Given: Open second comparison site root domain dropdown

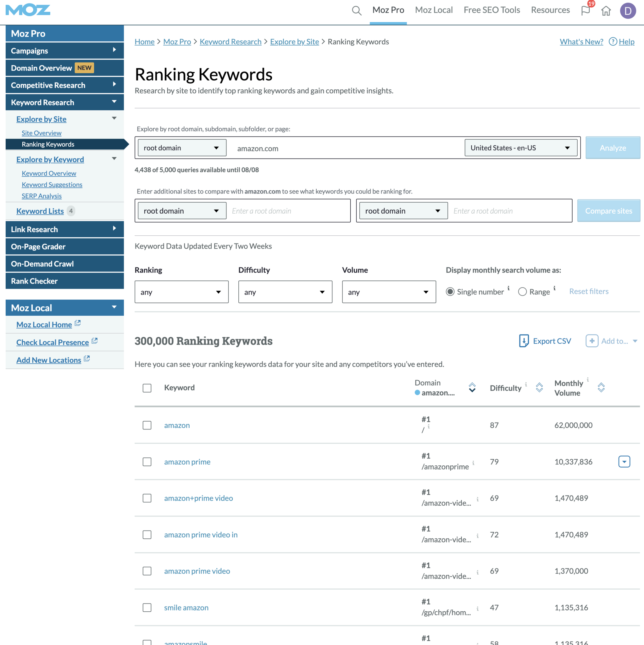Looking at the screenshot, I should [x=403, y=211].
